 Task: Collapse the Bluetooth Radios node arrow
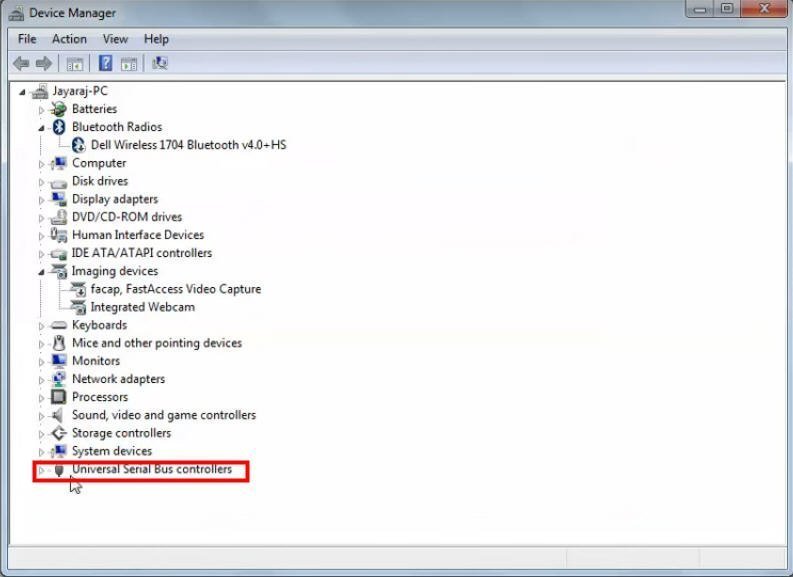(41, 128)
